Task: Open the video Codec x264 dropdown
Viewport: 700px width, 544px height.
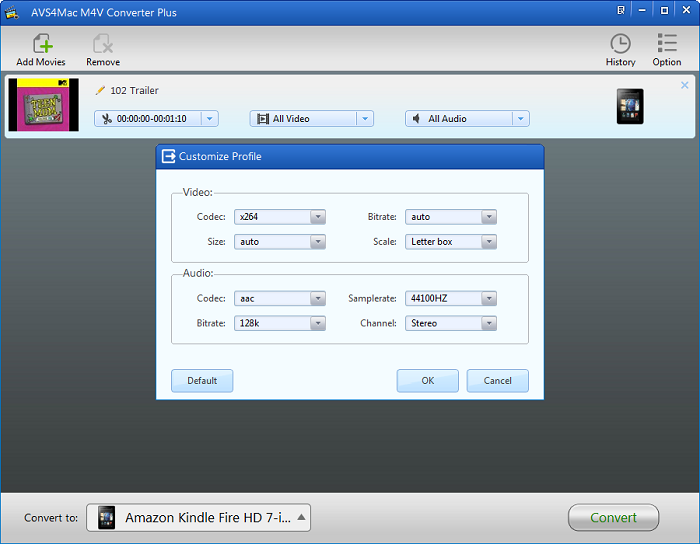Action: [x=280, y=217]
